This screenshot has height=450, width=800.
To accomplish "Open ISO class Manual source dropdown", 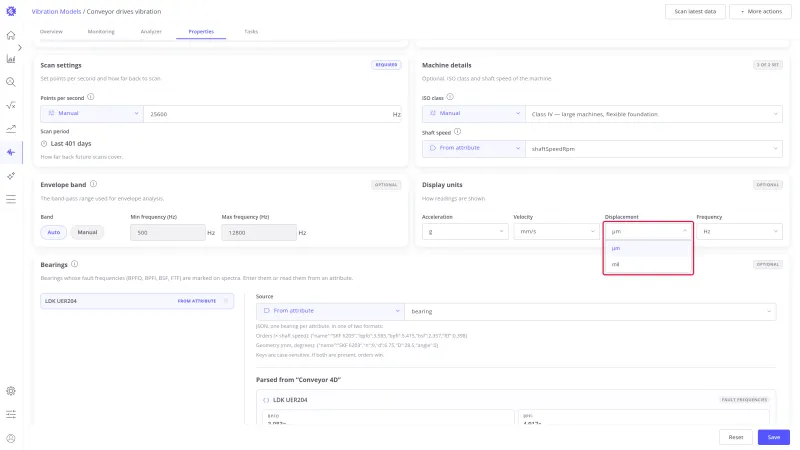I will (x=473, y=114).
